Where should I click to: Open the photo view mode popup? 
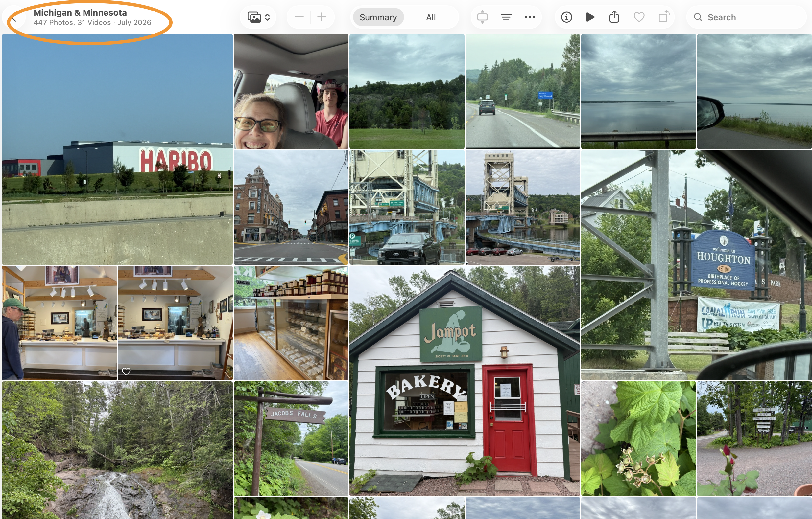point(259,17)
